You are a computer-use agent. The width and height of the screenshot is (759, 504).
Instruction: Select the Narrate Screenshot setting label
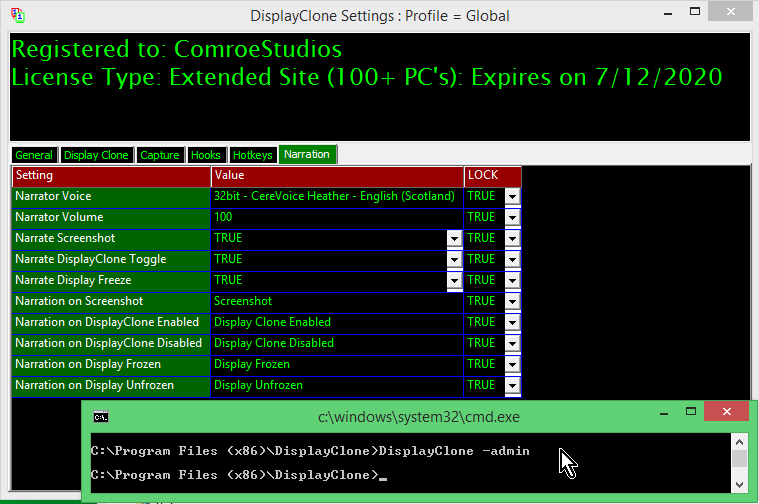[111, 238]
